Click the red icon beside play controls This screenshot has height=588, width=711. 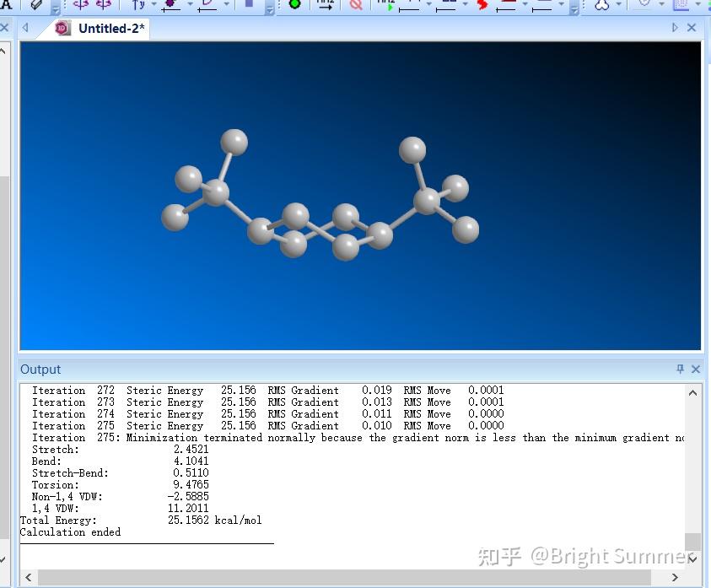482,4
